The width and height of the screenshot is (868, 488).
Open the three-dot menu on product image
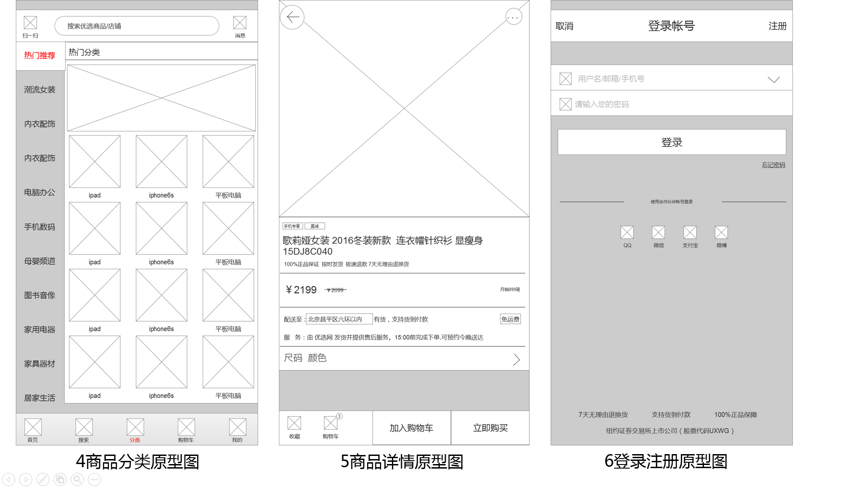click(513, 18)
